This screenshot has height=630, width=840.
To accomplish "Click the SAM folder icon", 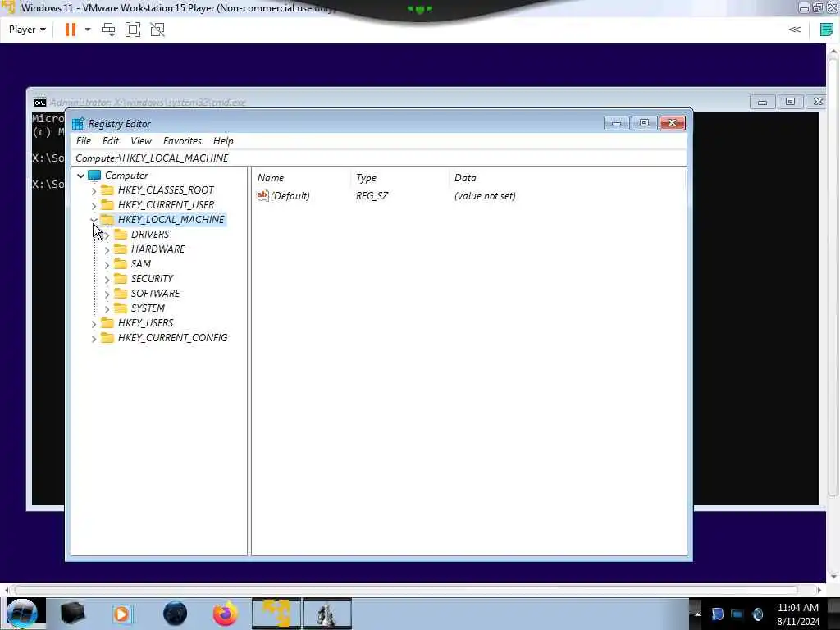I will (121, 263).
